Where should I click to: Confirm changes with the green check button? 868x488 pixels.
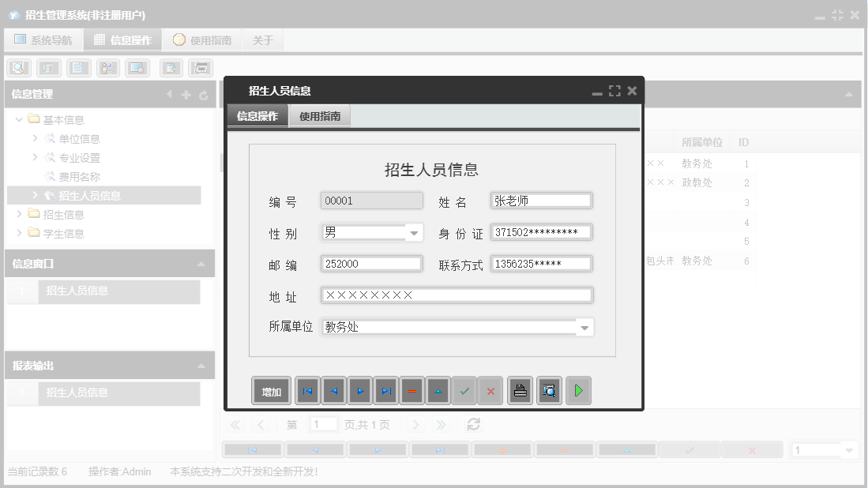(464, 390)
